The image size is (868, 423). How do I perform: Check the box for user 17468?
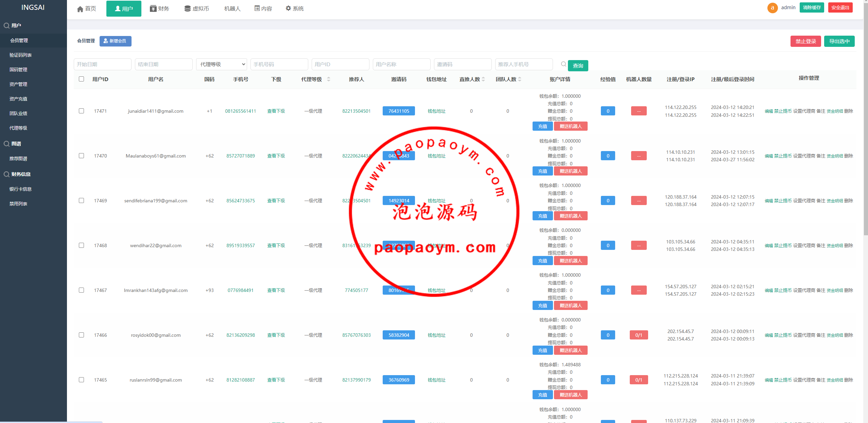click(x=81, y=245)
